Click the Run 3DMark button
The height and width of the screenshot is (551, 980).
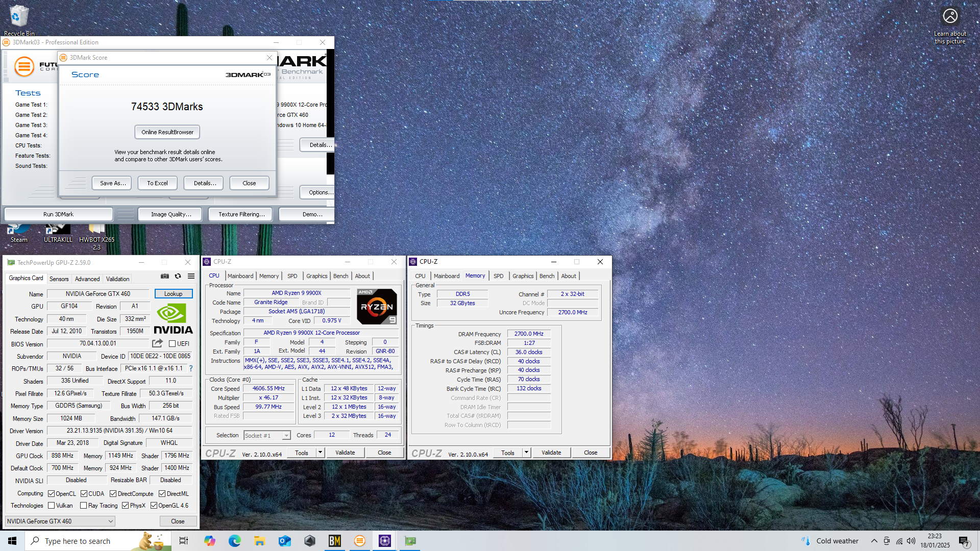tap(58, 214)
